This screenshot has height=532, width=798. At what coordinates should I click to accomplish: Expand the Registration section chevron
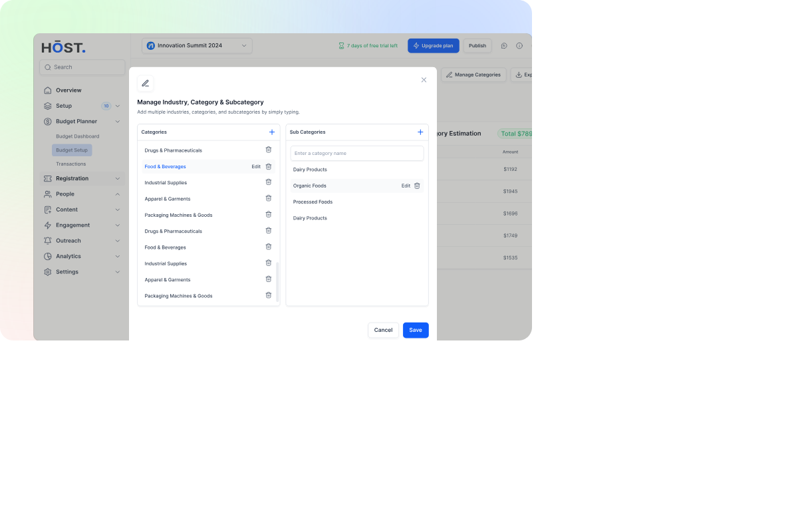[118, 179]
